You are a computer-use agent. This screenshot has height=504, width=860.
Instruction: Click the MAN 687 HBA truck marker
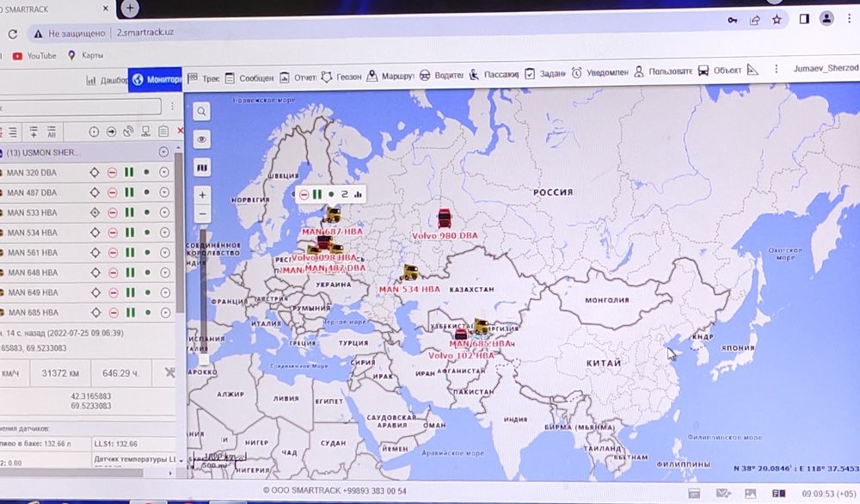[x=332, y=214]
